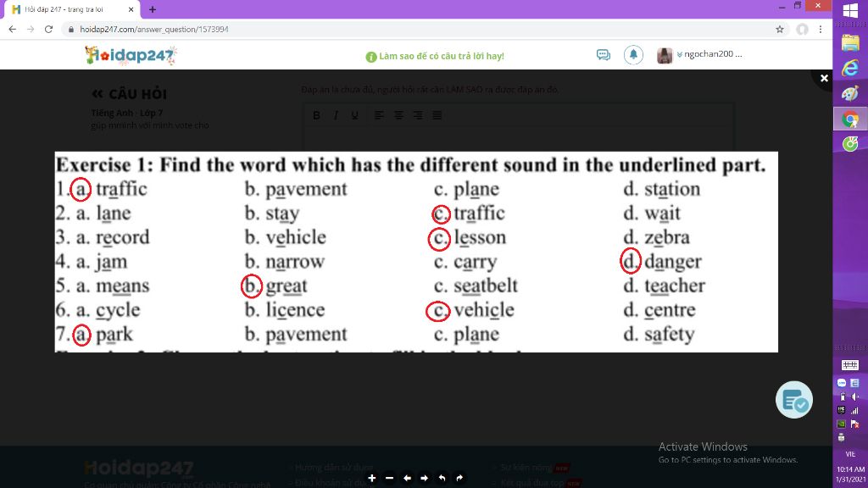The height and width of the screenshot is (488, 868).
Task: Open the chat messages icon in the header
Action: pyautogui.click(x=604, y=55)
